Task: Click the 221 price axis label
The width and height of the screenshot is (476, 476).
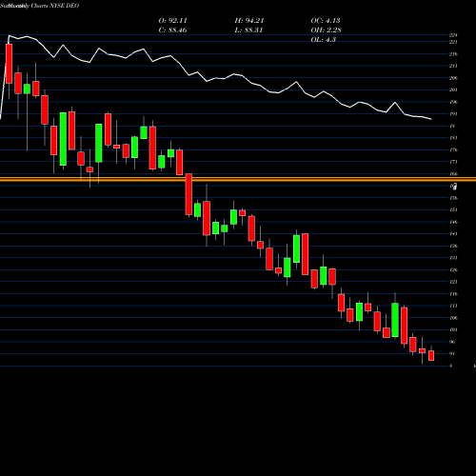Action: click(453, 42)
